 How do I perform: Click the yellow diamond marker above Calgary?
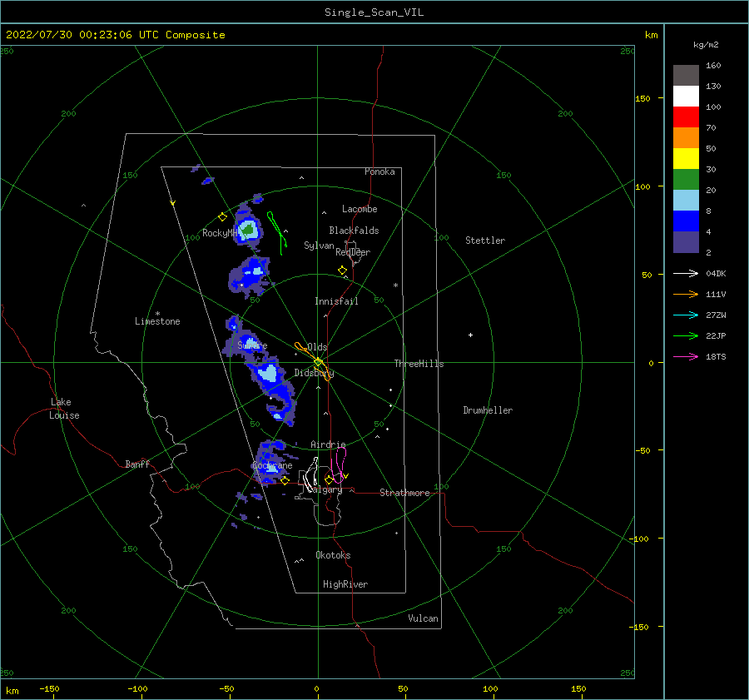(x=329, y=479)
